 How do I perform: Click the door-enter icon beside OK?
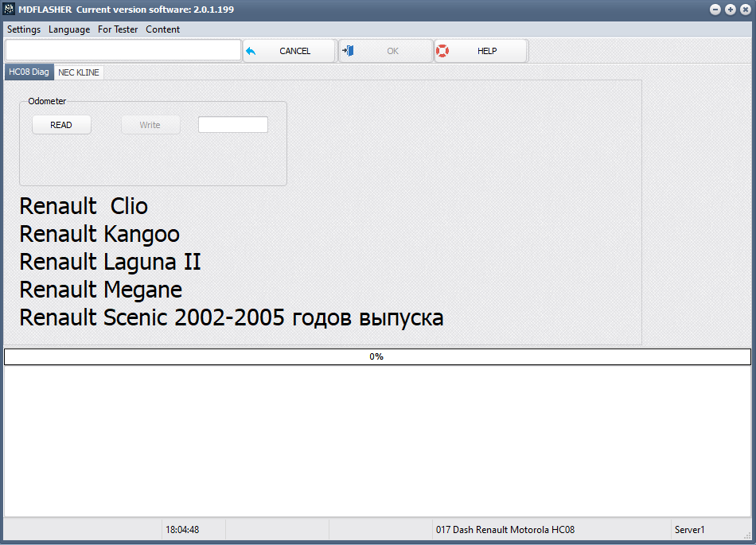click(348, 51)
